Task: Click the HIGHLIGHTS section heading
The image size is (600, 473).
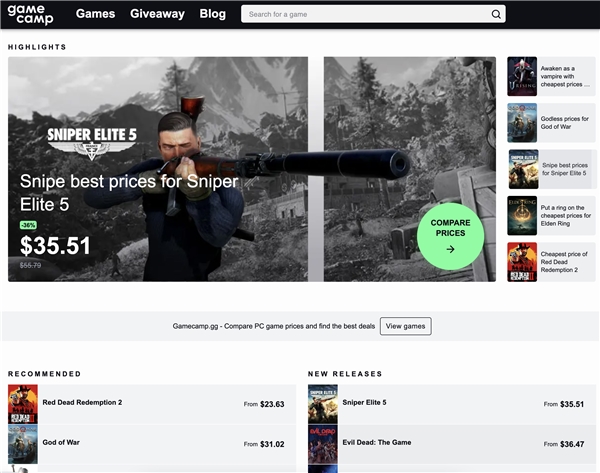Action: coord(37,47)
